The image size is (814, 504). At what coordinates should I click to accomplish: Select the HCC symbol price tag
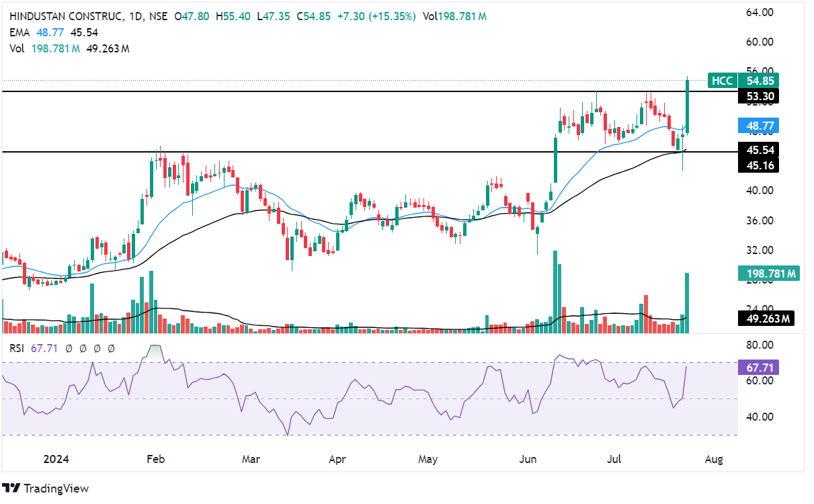tap(722, 81)
